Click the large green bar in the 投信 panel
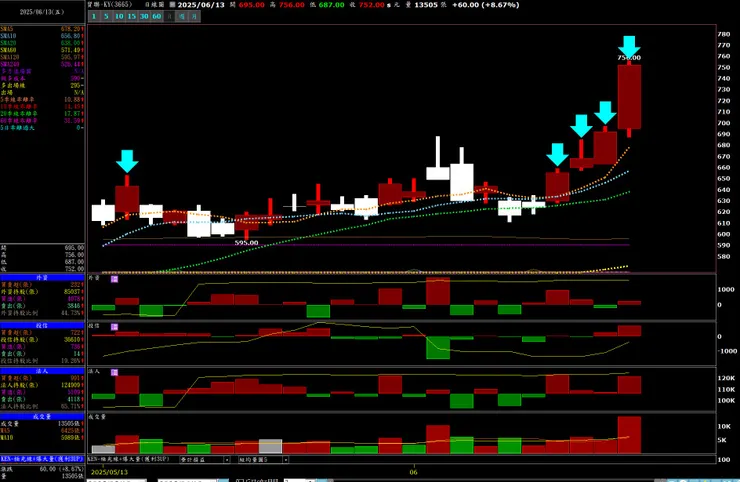 (438, 348)
